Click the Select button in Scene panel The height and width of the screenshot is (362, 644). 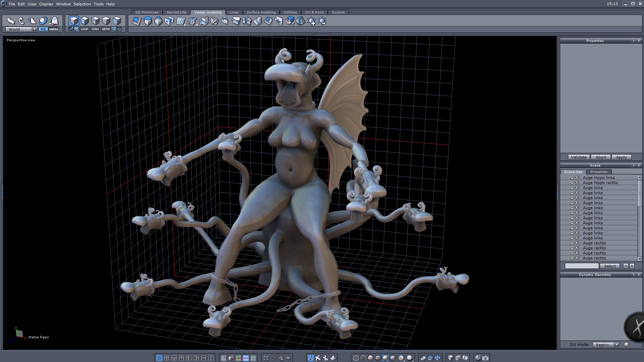(x=610, y=266)
